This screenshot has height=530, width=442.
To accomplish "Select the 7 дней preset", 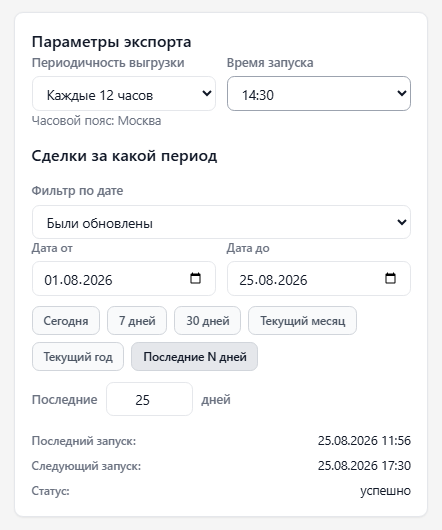I will coord(137,320).
